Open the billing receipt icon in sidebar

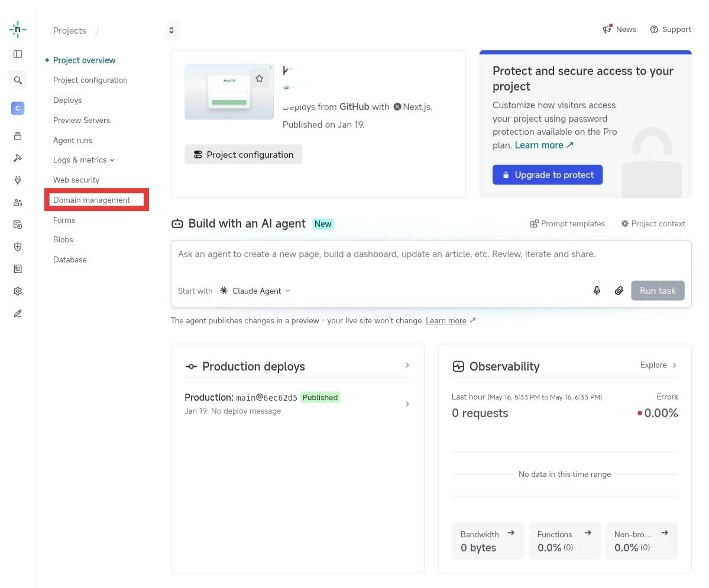click(x=18, y=269)
